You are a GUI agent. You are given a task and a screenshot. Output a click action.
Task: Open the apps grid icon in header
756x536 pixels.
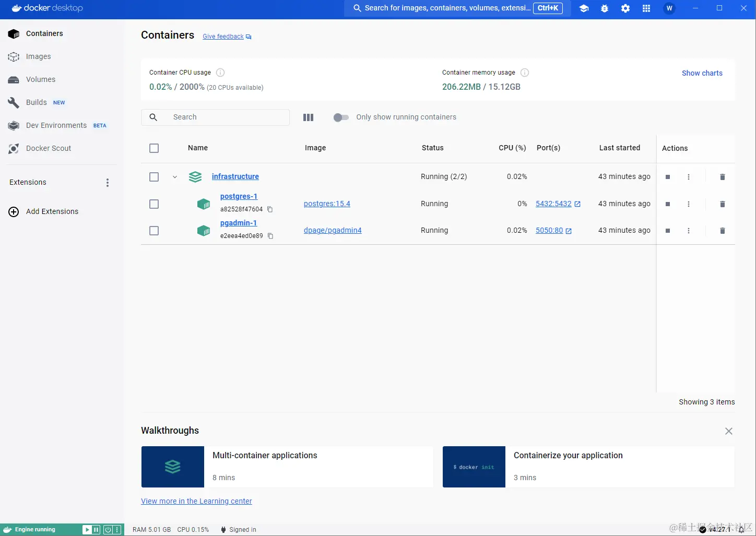[x=646, y=8]
